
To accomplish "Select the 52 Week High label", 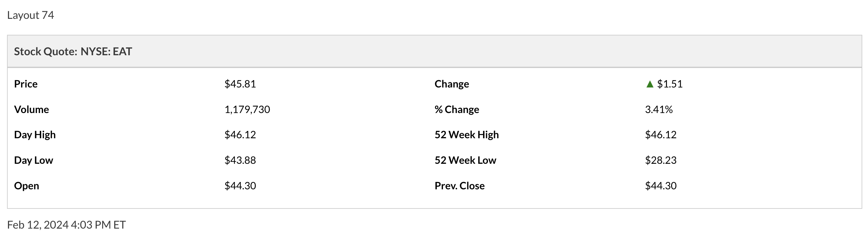I will click(x=466, y=135).
